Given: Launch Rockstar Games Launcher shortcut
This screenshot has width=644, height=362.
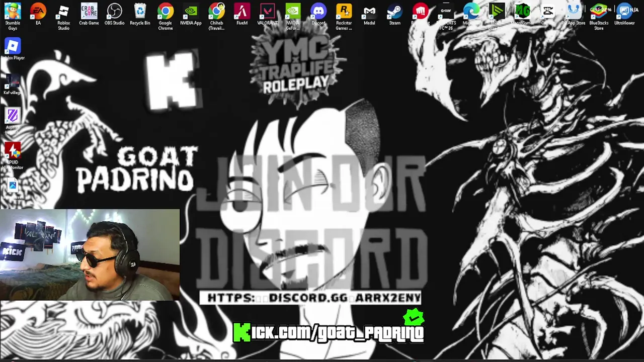Looking at the screenshot, I should pos(344,16).
